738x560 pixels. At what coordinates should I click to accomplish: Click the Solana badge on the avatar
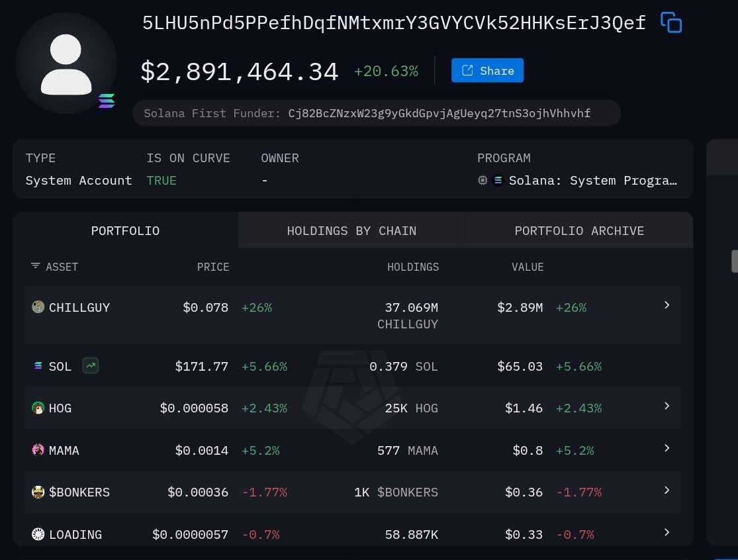click(107, 101)
